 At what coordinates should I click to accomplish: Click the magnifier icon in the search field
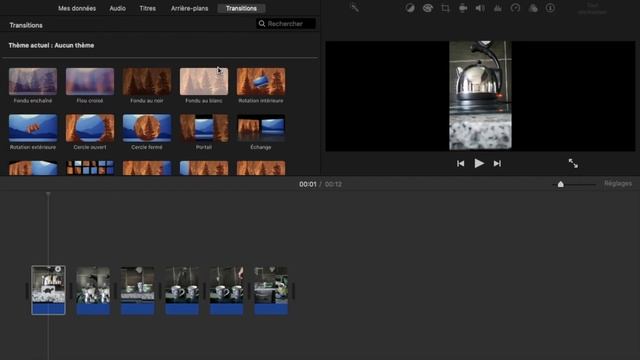tap(262, 24)
